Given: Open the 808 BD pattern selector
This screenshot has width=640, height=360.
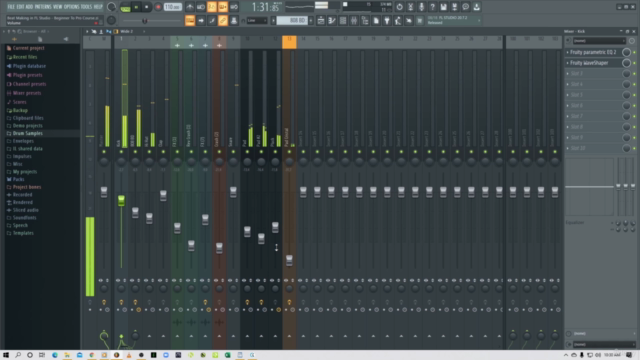Looking at the screenshot, I should pyautogui.click(x=292, y=20).
